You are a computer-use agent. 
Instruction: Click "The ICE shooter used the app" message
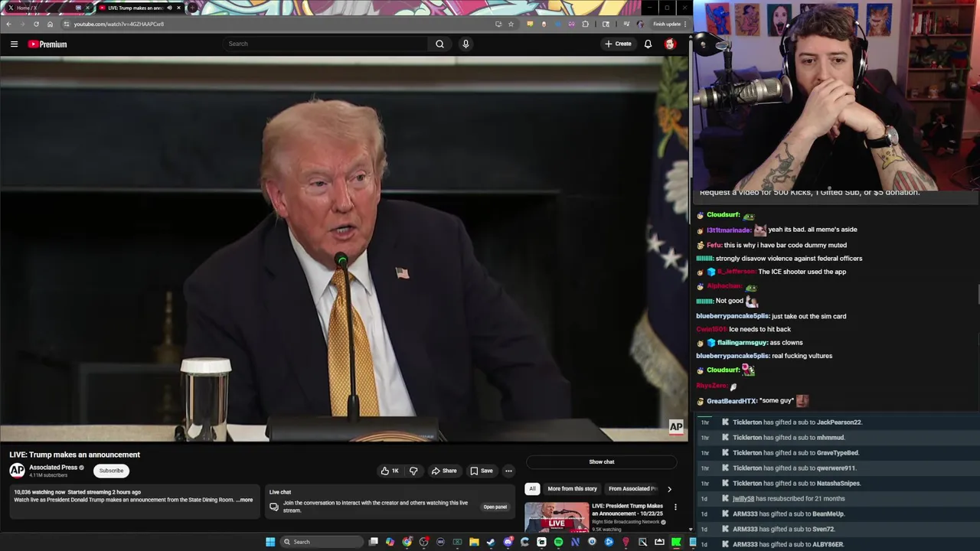(x=802, y=272)
